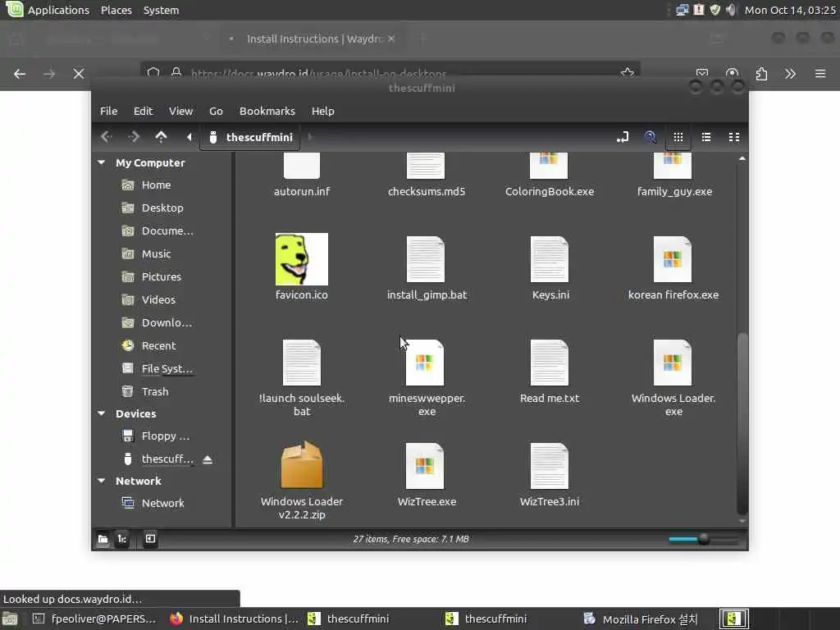Click thescuffmini path bar button

(x=251, y=137)
